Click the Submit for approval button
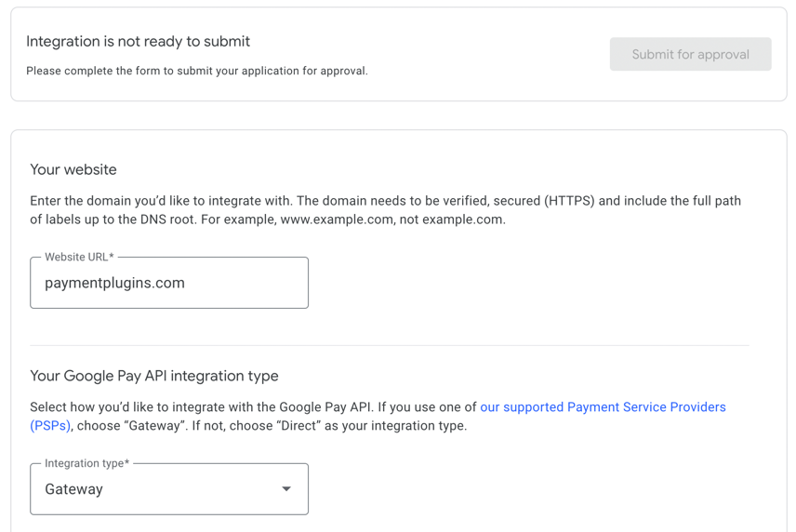Viewport: 796px width, 532px height. click(x=690, y=54)
